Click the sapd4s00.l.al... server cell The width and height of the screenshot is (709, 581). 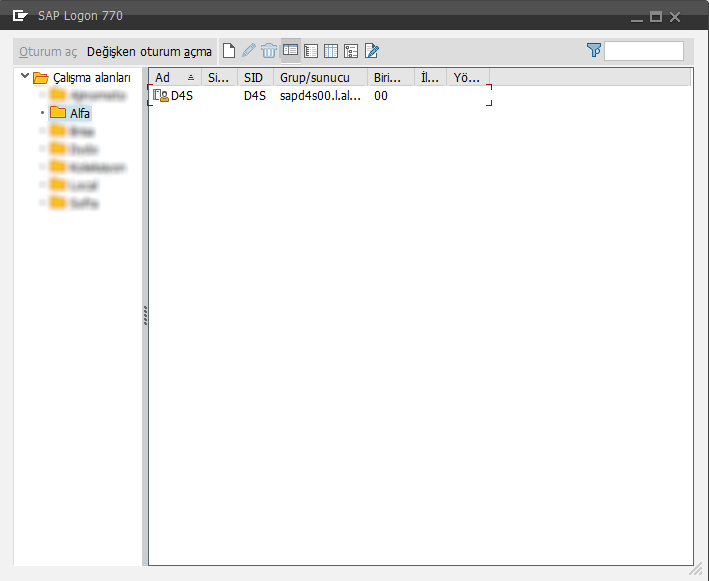[320, 95]
